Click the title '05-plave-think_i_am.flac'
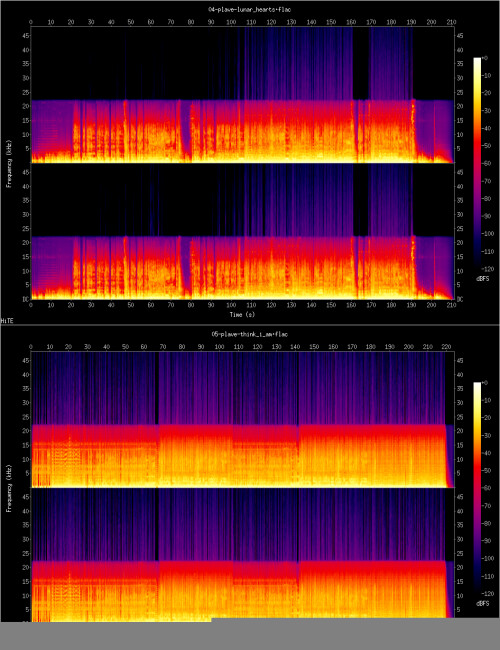 [x=250, y=334]
